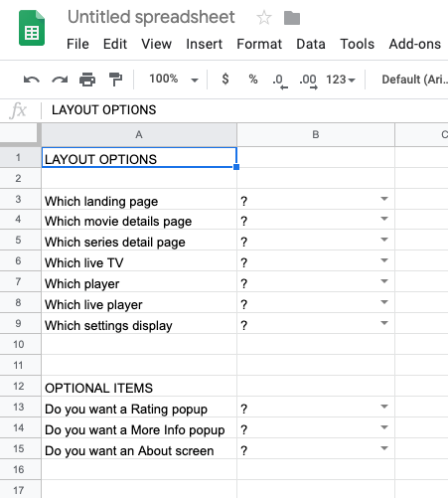Apply percent format icon

click(253, 80)
